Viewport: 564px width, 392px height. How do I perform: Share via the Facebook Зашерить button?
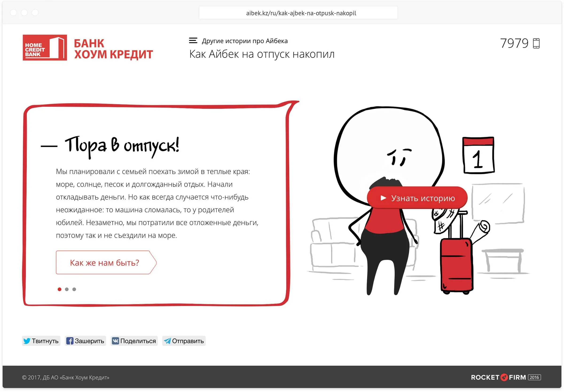[x=85, y=341]
